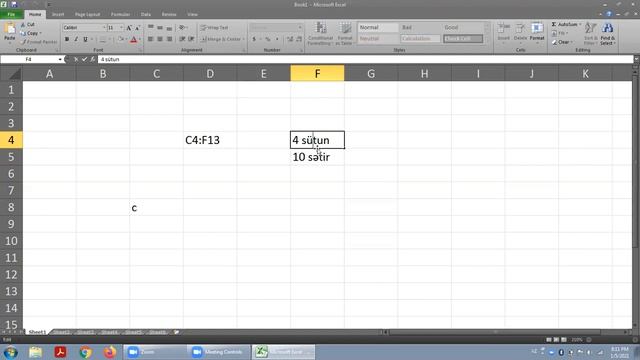The height and width of the screenshot is (360, 640).
Task: Click the Delete cells button
Action: [520, 32]
